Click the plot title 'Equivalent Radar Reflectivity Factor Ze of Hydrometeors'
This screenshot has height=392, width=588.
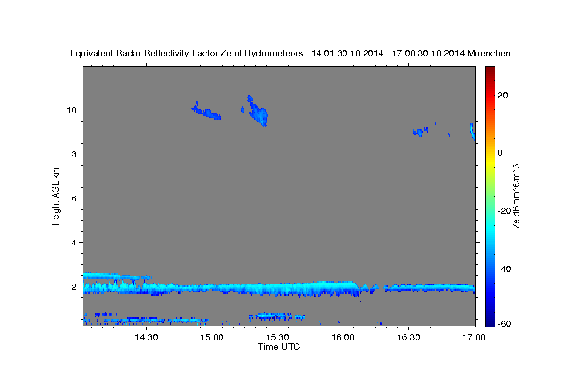[x=187, y=54]
